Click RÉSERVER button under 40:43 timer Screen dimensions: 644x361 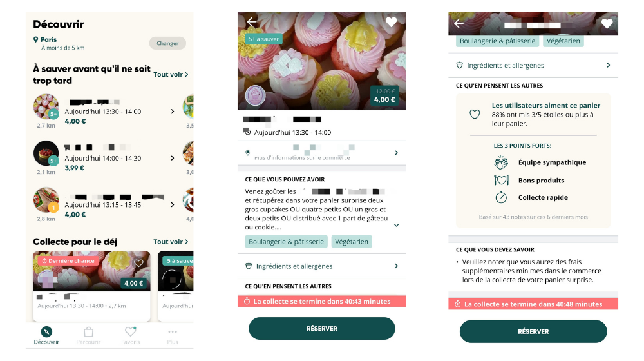(x=321, y=329)
